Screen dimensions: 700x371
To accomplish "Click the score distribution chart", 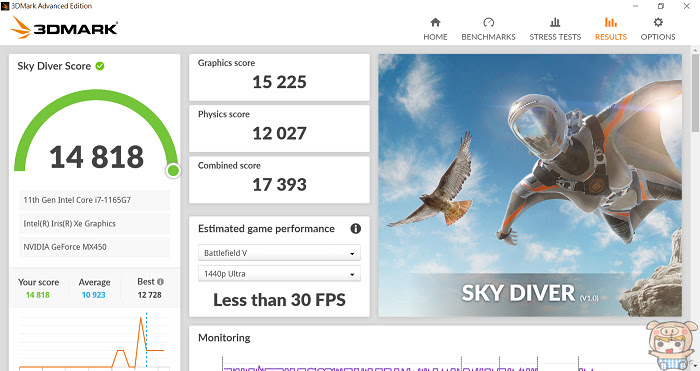I will [94, 342].
